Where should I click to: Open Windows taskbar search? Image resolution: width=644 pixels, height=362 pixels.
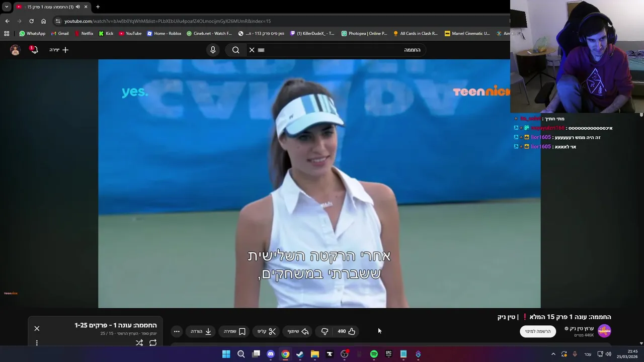coord(241,354)
